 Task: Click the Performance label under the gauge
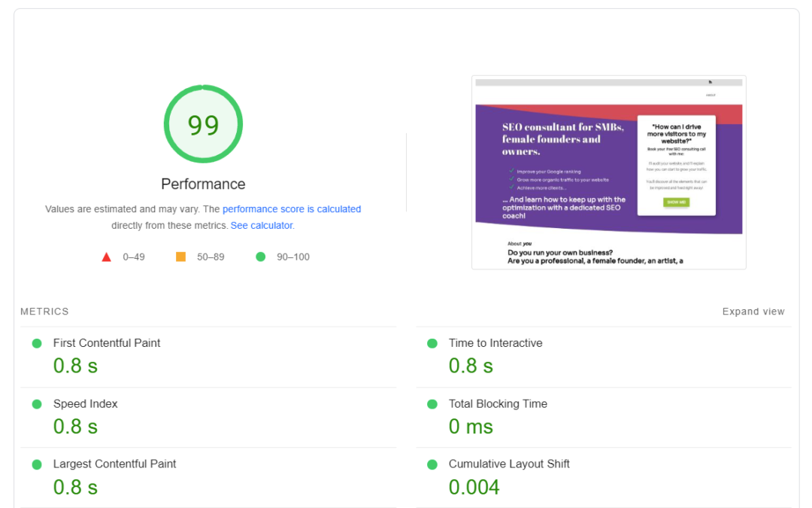[203, 184]
